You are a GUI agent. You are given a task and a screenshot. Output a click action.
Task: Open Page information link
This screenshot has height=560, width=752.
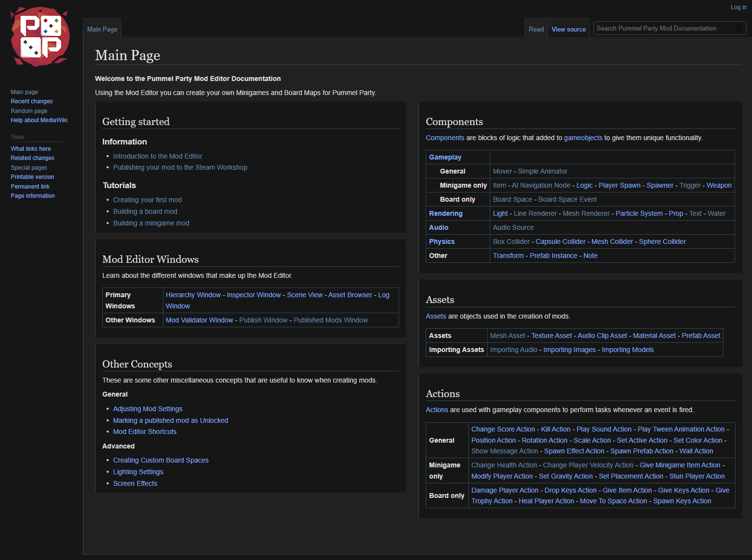coord(33,196)
